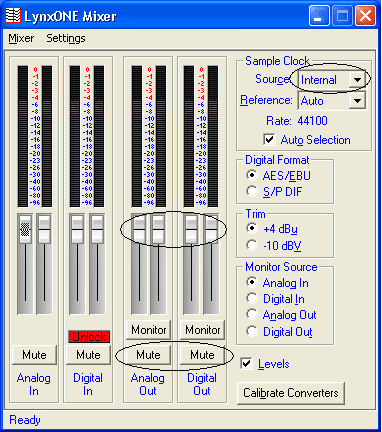Image resolution: width=382 pixels, height=432 pixels.
Task: Click the Analog Out right fader
Action: coord(158,229)
